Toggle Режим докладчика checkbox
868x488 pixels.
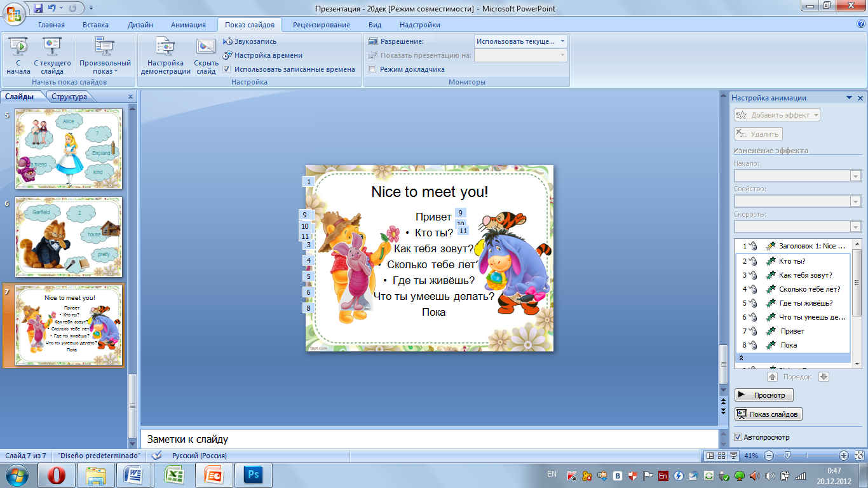[372, 69]
